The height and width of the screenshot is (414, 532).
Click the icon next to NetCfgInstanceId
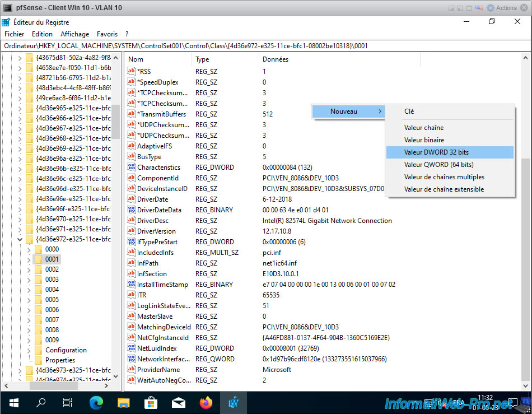(131, 337)
